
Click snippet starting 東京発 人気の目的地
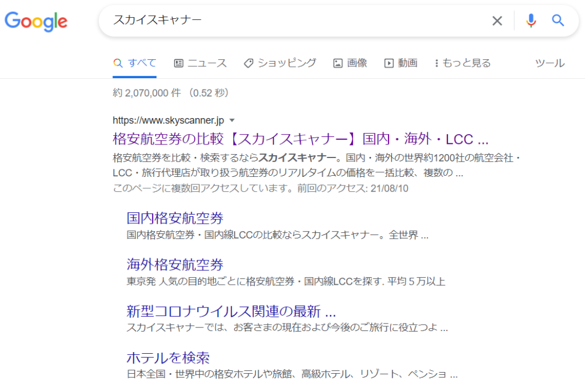point(286,281)
